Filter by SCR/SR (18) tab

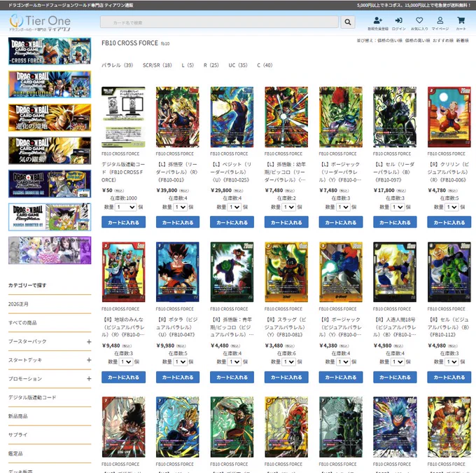click(157, 65)
